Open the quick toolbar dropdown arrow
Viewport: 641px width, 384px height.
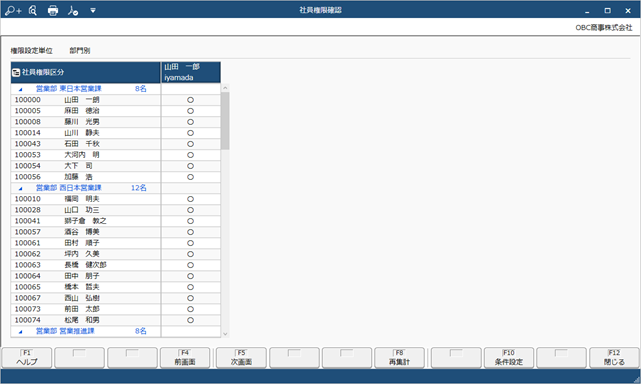pyautogui.click(x=93, y=11)
